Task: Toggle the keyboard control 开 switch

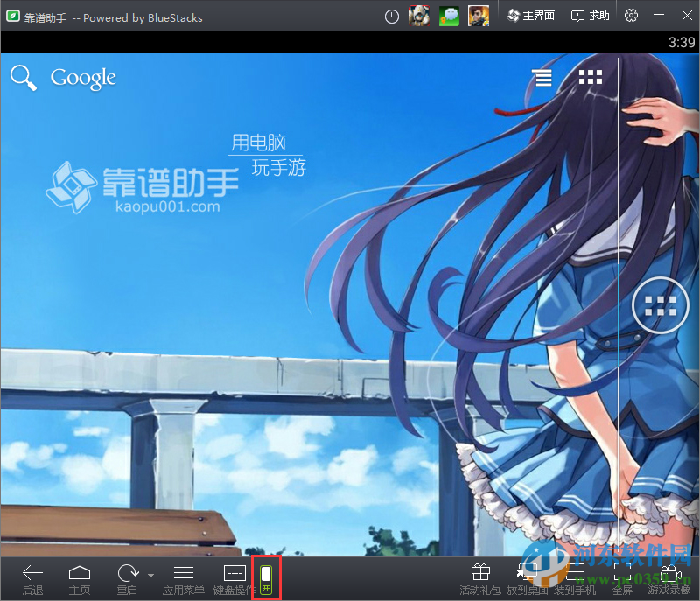Action: click(x=266, y=578)
